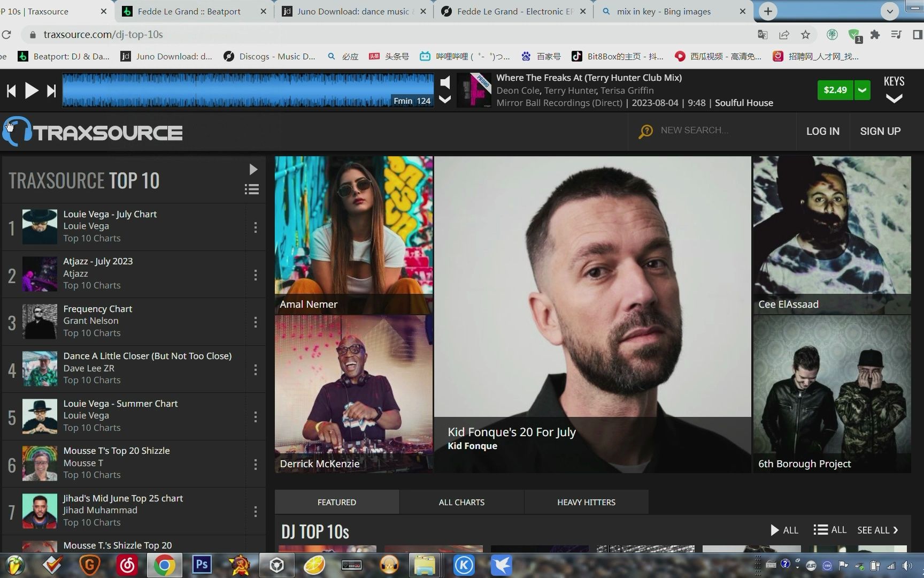Open options menu for Dance A Little Closer
The width and height of the screenshot is (924, 578).
pos(256,369)
